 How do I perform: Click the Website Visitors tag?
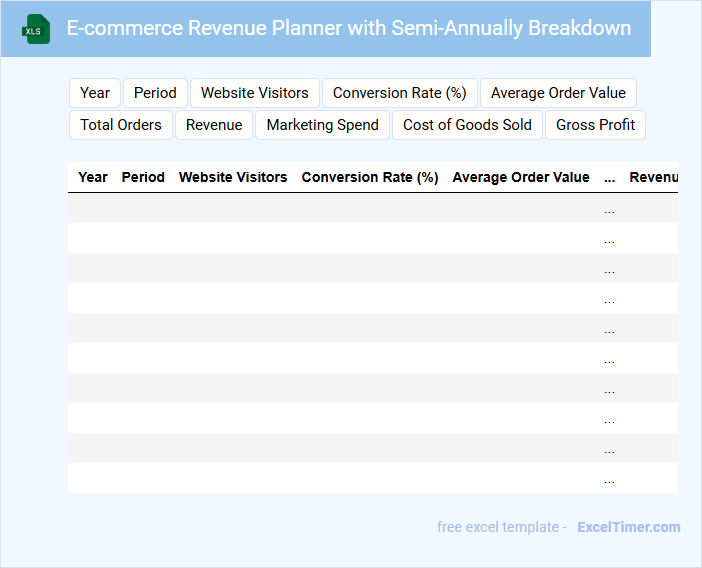pos(254,93)
